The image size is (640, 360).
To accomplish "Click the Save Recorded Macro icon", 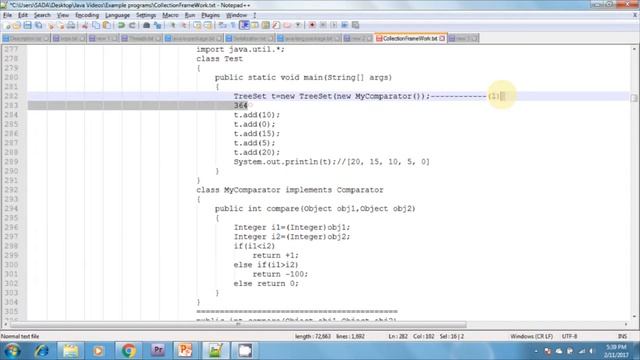I will click(356, 25).
